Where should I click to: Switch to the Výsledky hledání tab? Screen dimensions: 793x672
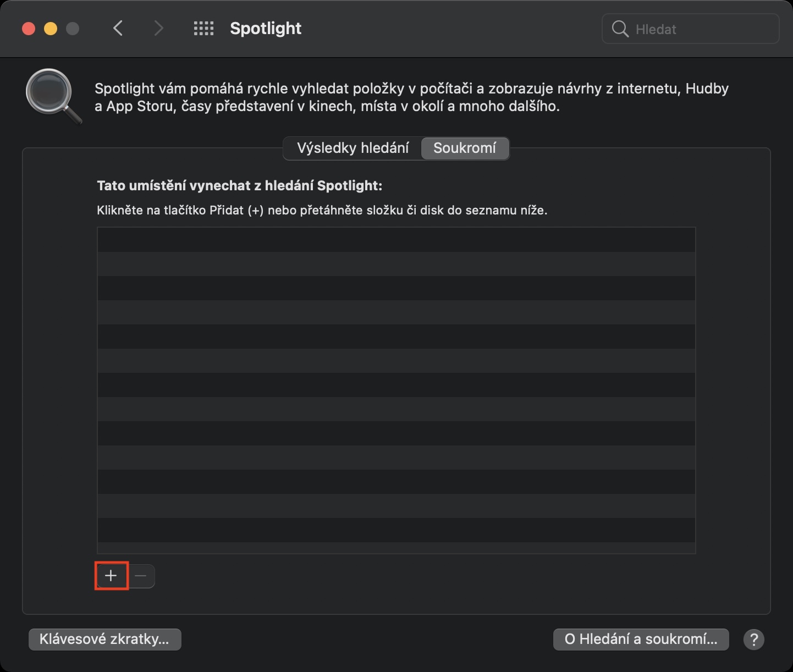353,148
